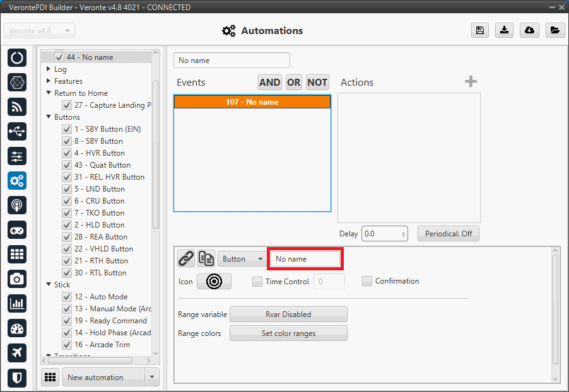This screenshot has width=569, height=392.
Task: Open the folder icon in top toolbar
Action: [x=554, y=30]
